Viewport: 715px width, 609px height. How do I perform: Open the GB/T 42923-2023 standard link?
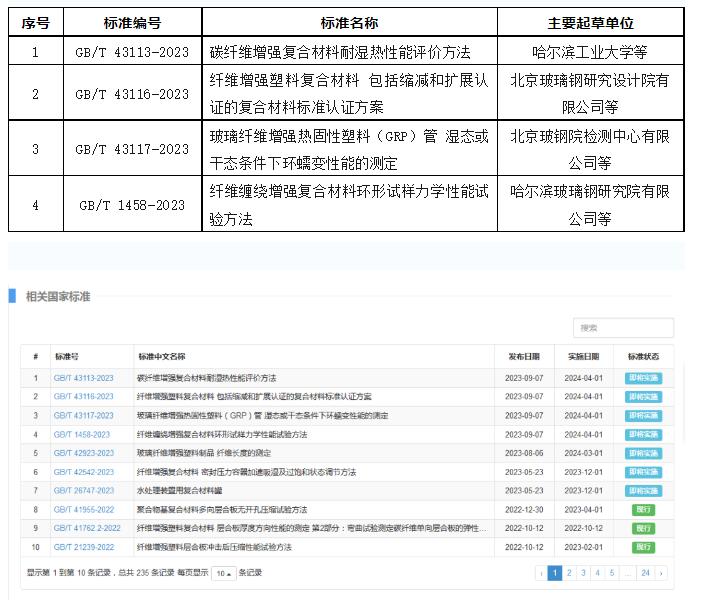84,453
